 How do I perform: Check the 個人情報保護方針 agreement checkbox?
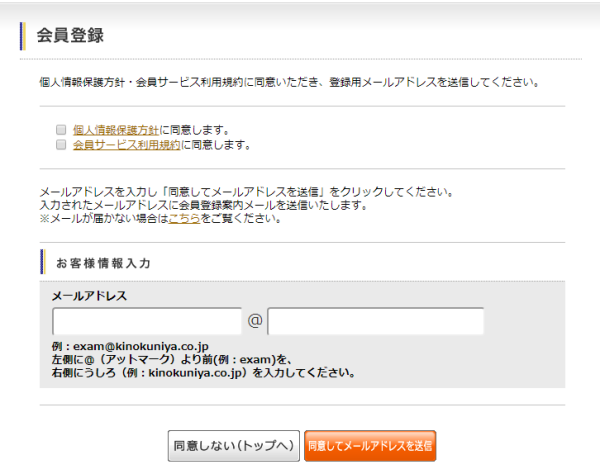(x=61, y=130)
